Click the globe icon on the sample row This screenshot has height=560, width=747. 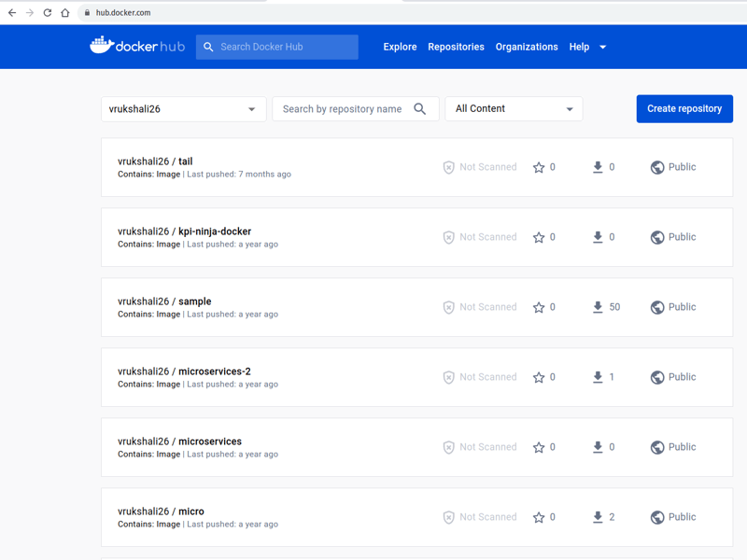pos(657,307)
